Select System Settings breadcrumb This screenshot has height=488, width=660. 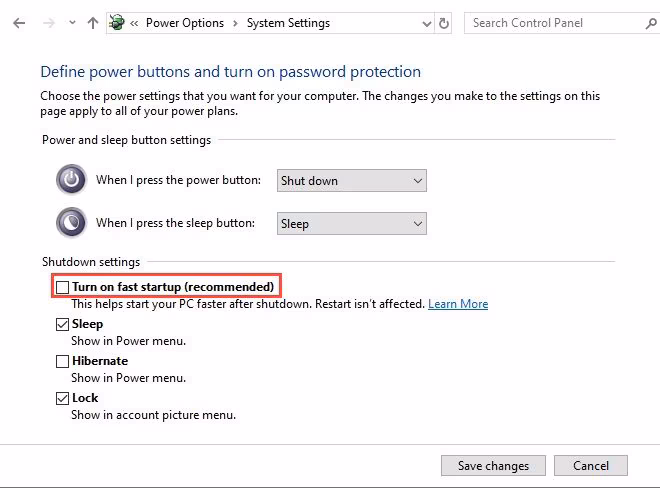point(288,23)
